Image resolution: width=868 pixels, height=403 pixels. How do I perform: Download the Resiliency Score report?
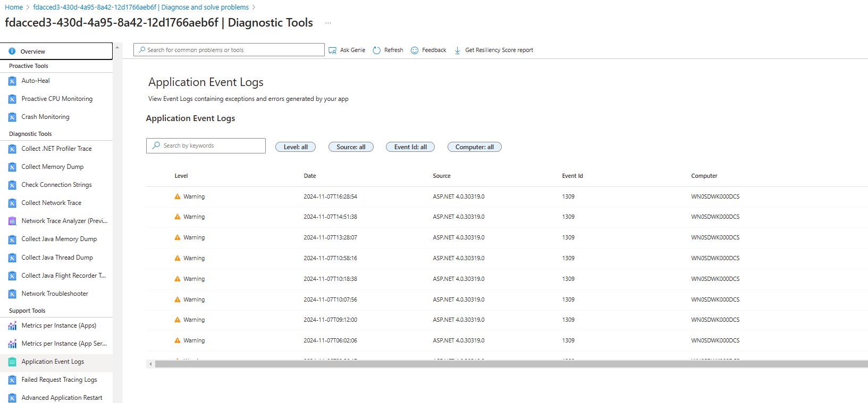pyautogui.click(x=494, y=50)
